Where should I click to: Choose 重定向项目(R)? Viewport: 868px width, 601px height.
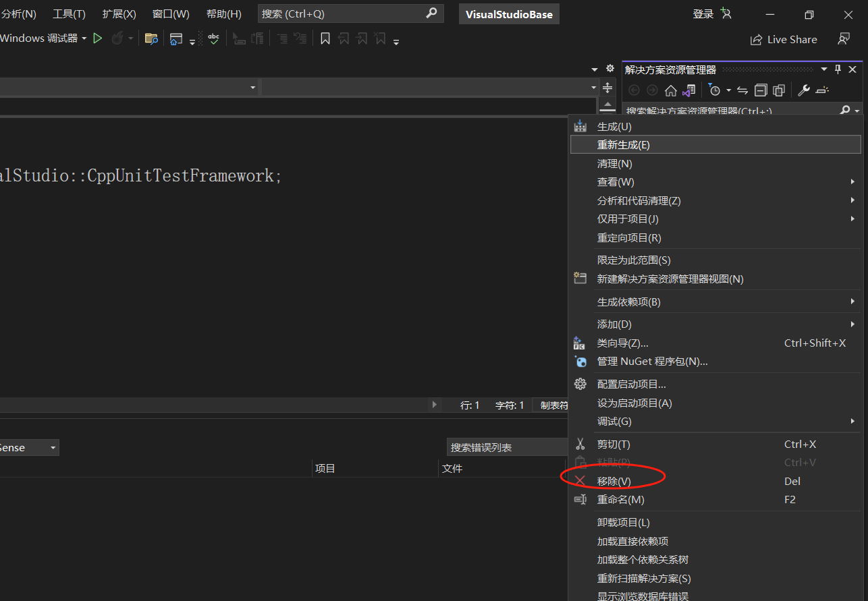(715, 237)
